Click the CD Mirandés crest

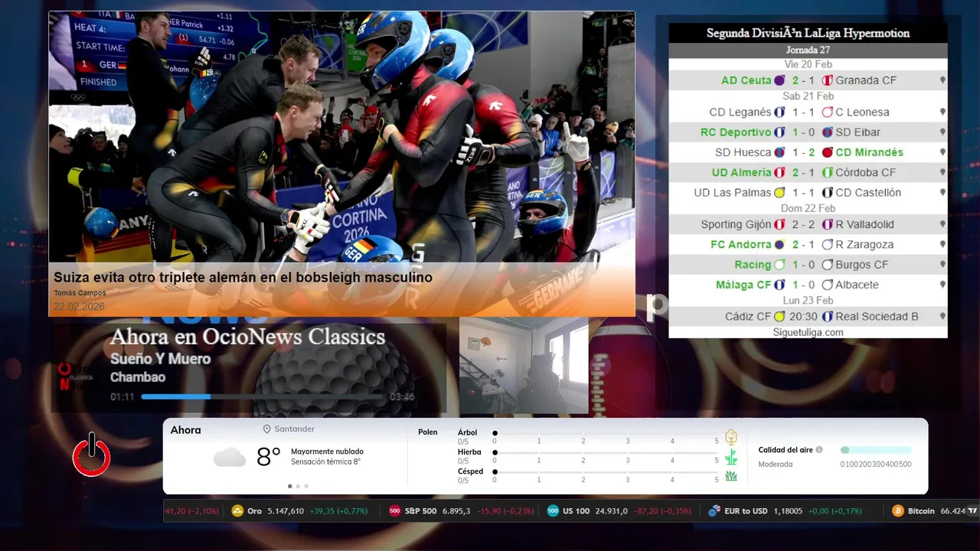click(x=827, y=152)
